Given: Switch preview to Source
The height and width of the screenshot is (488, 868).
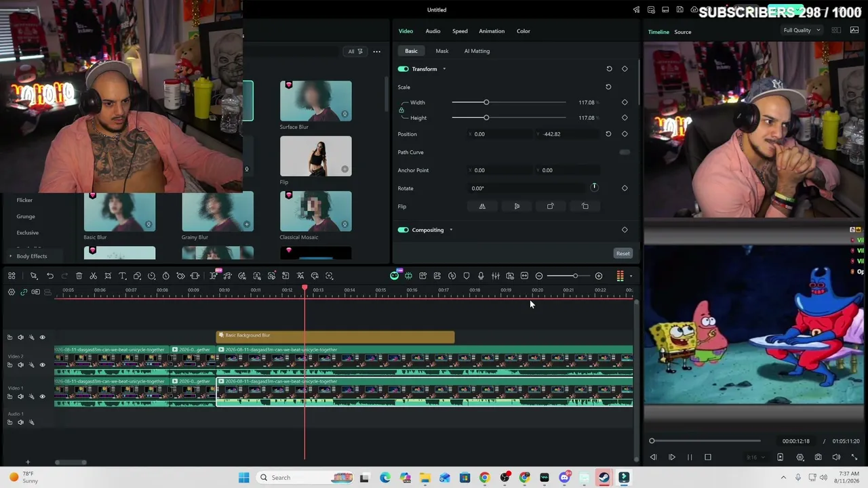Looking at the screenshot, I should [683, 32].
